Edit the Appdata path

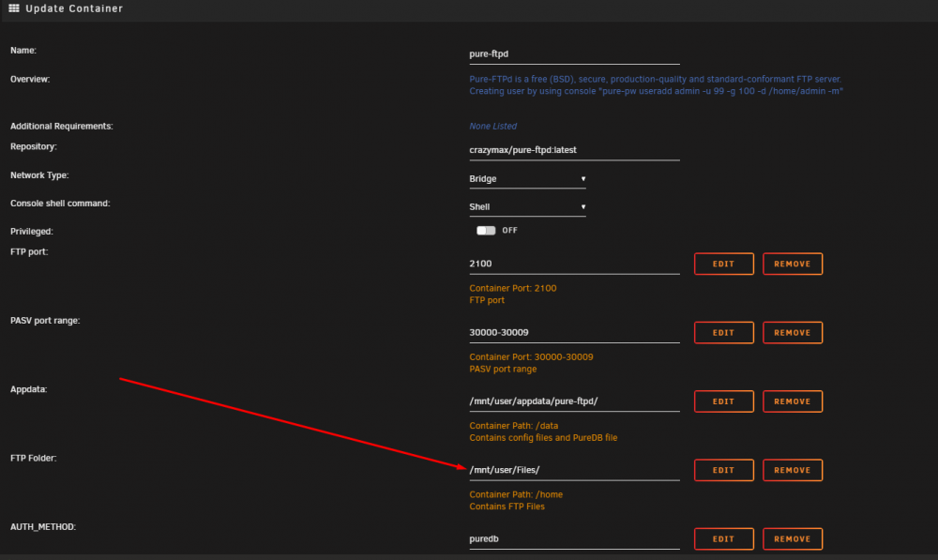pos(724,401)
